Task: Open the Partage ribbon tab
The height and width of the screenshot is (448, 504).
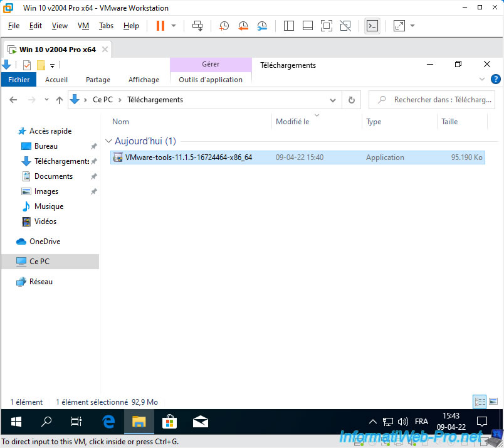Action: 98,80
